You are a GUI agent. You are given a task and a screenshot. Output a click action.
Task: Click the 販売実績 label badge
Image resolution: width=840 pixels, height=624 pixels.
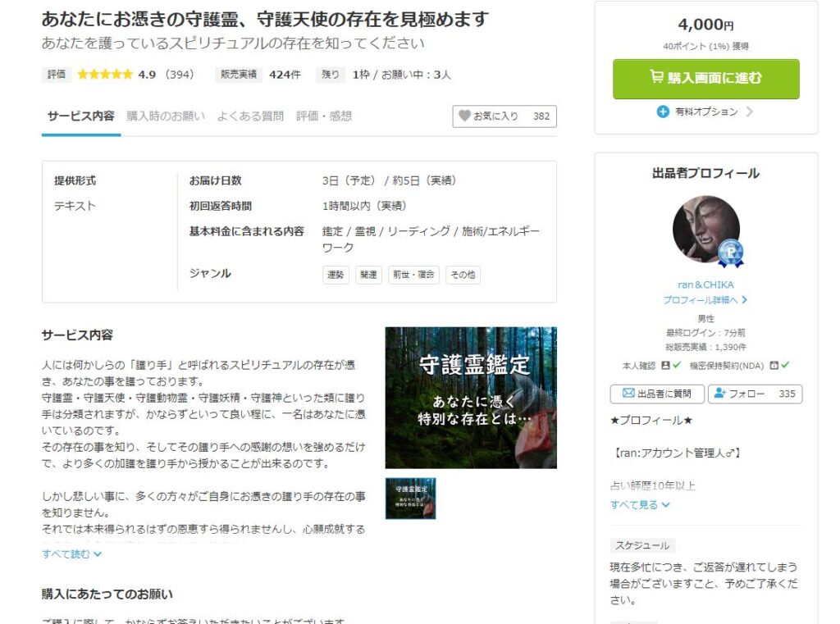[x=239, y=75]
